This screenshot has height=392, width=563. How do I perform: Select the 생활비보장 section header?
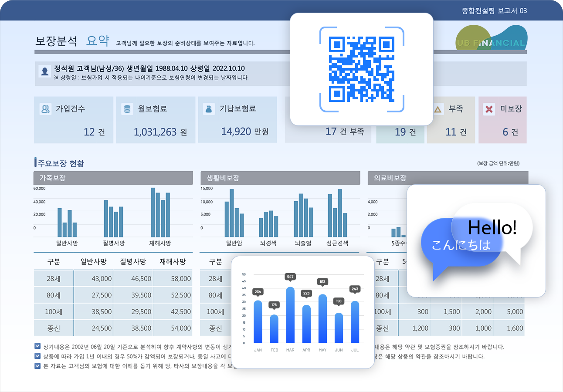[x=280, y=178]
